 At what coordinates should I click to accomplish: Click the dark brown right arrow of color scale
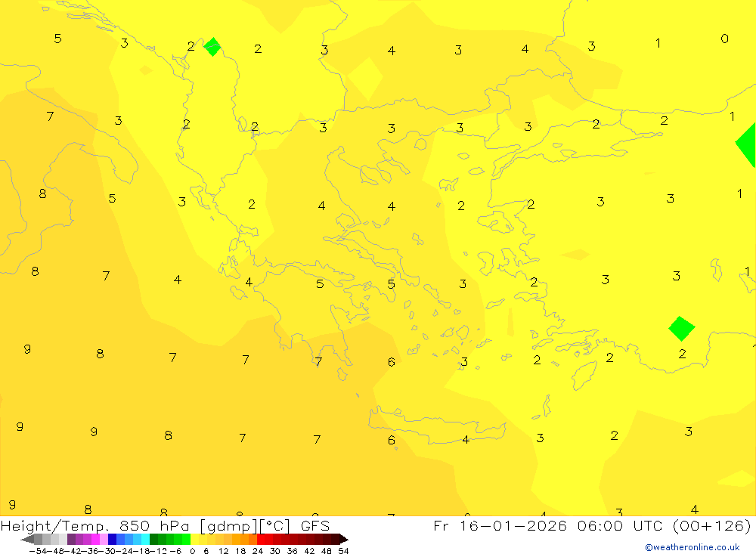click(x=344, y=539)
